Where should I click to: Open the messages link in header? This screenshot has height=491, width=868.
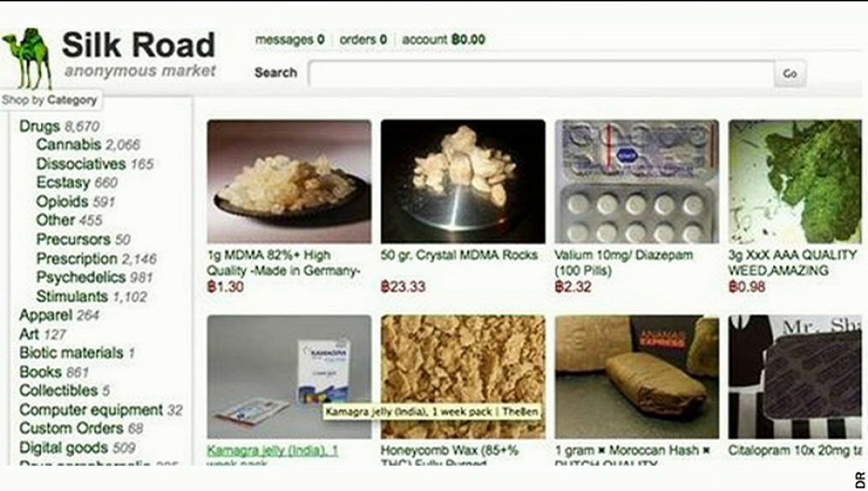[290, 40]
